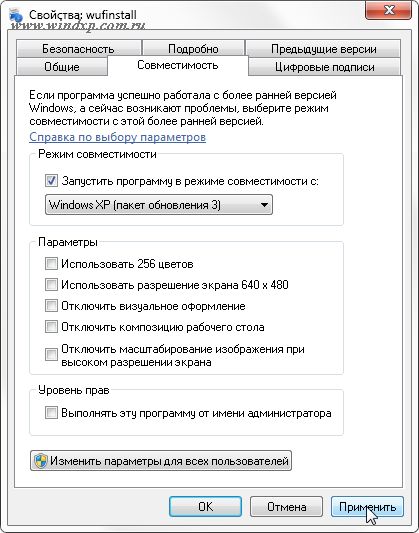Enable the 640 x 480 screen resolution checkbox
419x533 pixels.
click(51, 285)
